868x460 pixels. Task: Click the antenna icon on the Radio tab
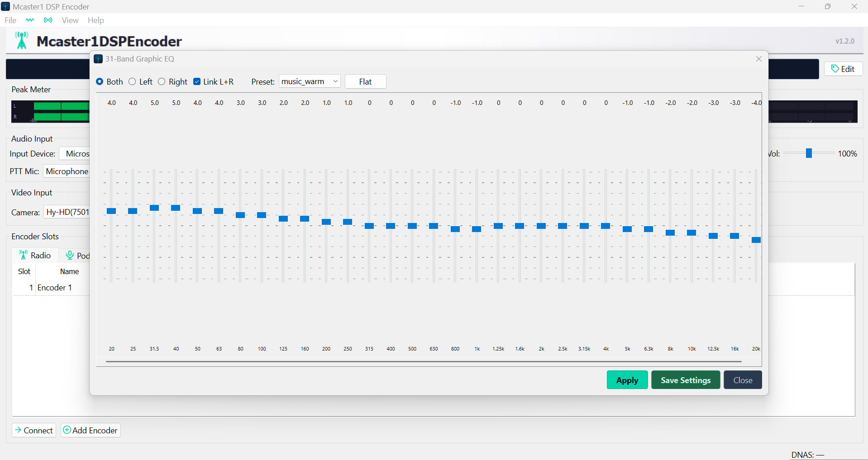[x=23, y=255]
